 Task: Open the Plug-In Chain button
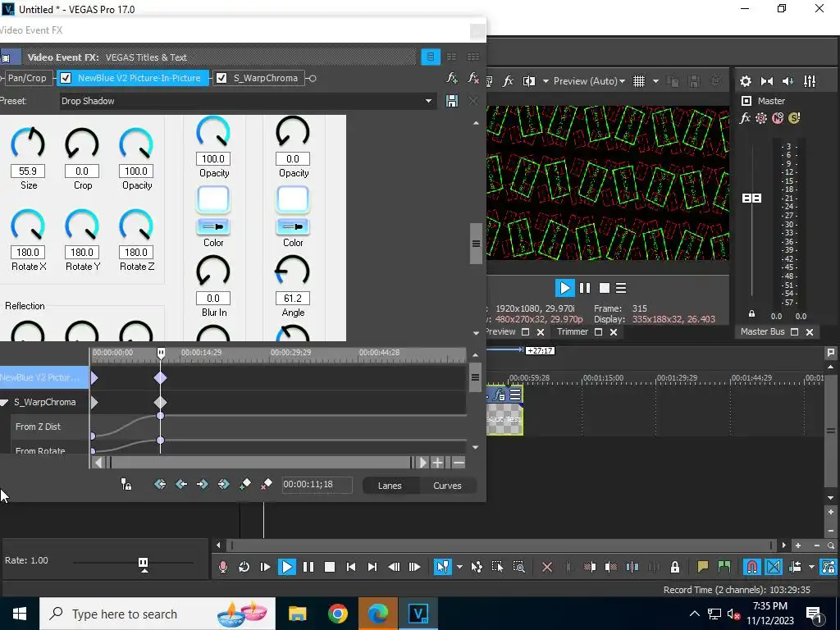pyautogui.click(x=452, y=78)
